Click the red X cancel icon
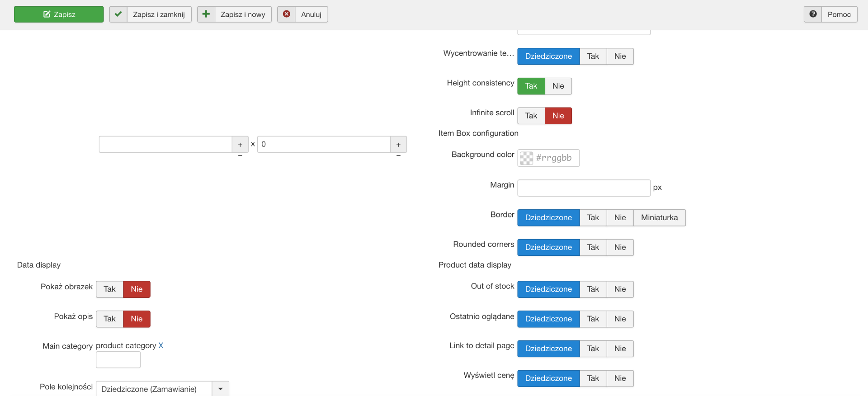868x396 pixels. click(286, 14)
